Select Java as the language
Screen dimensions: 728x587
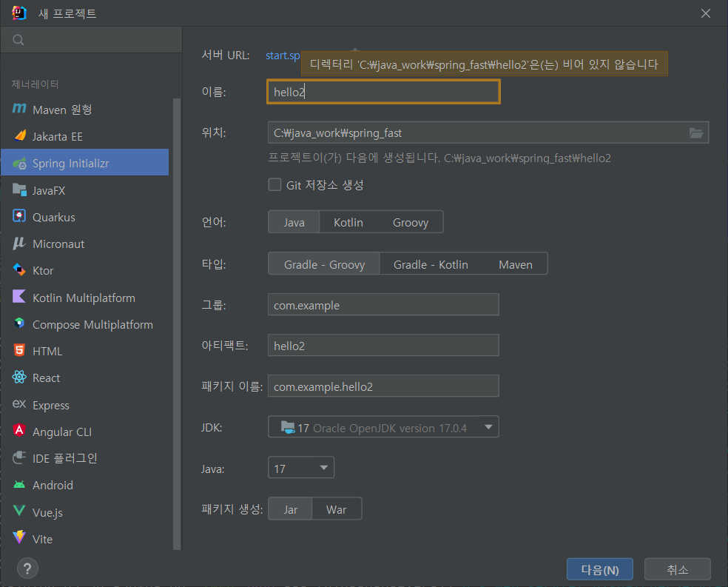click(x=294, y=223)
